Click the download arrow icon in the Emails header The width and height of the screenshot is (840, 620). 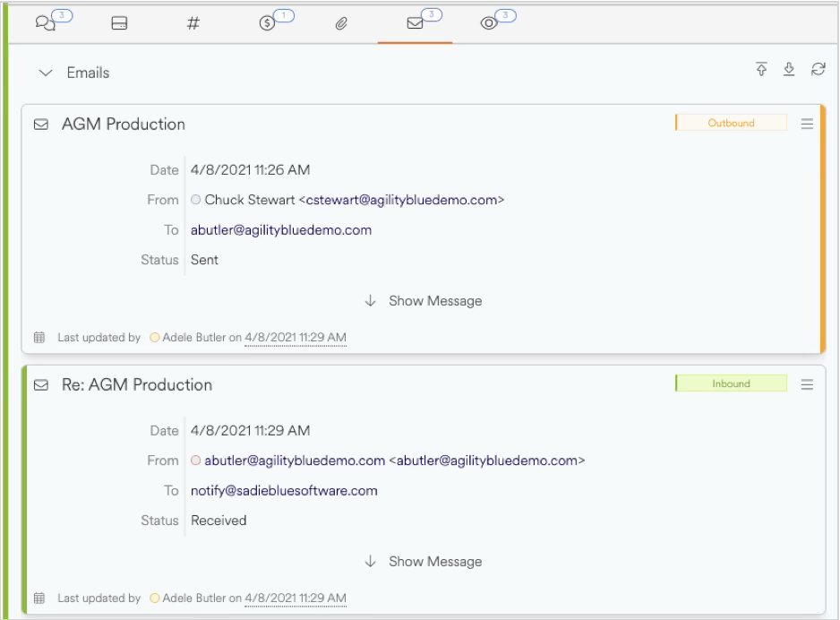(789, 69)
